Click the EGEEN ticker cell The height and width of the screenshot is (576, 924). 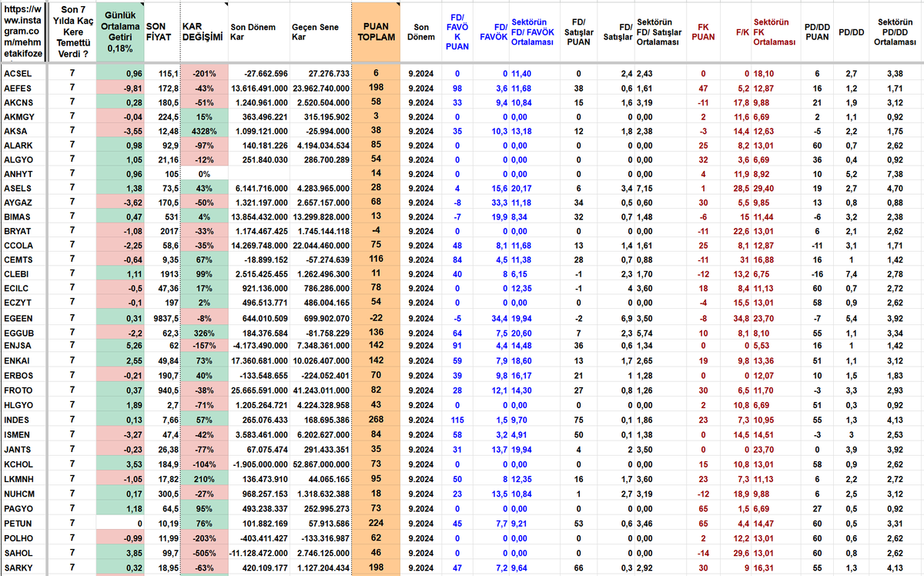23,316
